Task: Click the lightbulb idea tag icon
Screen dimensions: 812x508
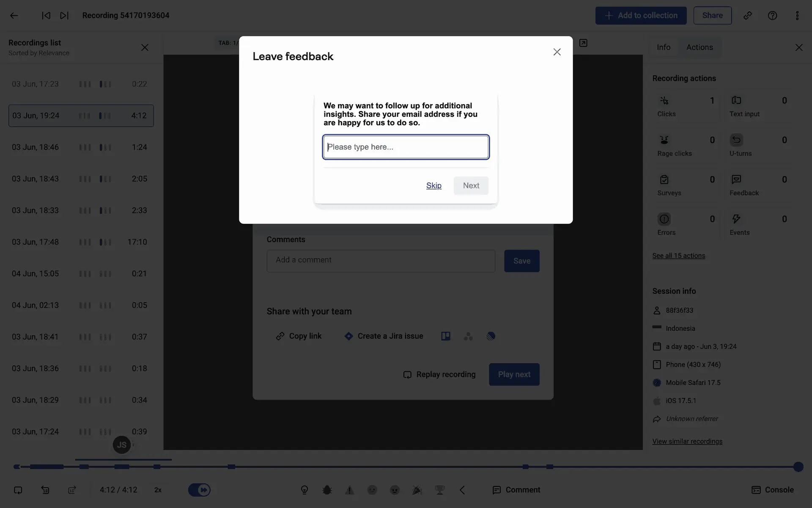Action: (304, 490)
